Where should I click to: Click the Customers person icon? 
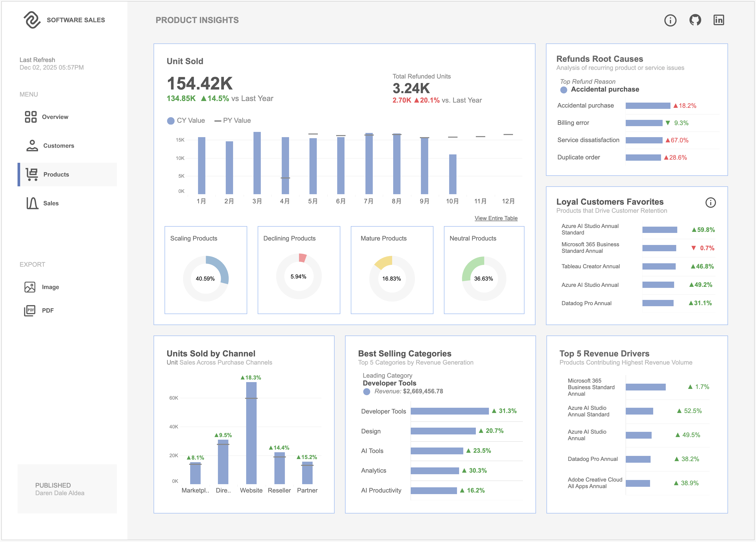32,146
